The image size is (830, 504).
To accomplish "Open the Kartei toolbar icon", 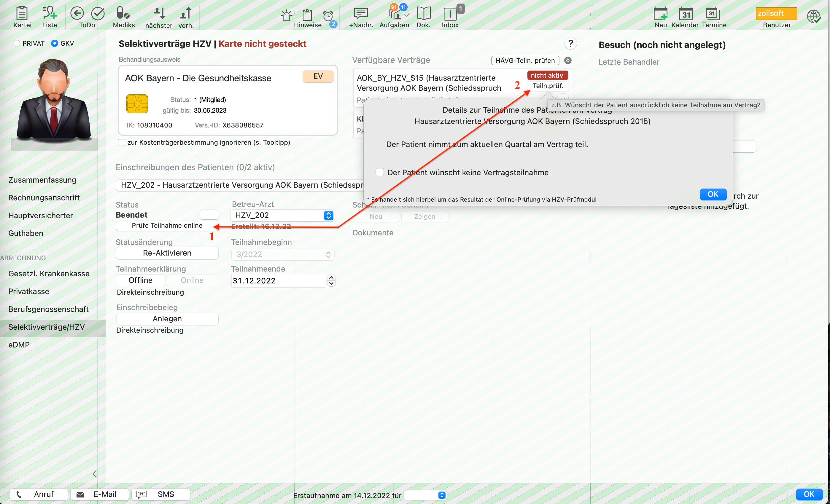I will click(22, 13).
